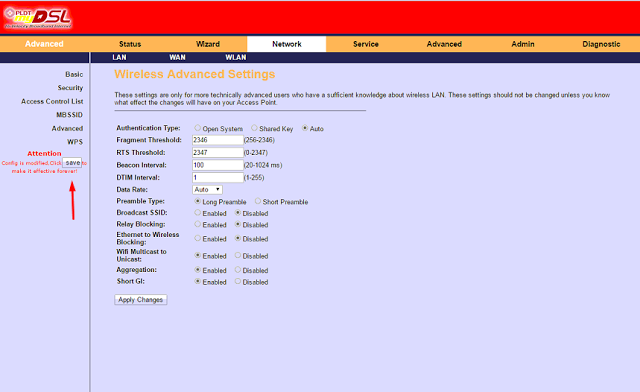The image size is (640, 392).
Task: Select the WLAN submenu
Action: pos(236,57)
